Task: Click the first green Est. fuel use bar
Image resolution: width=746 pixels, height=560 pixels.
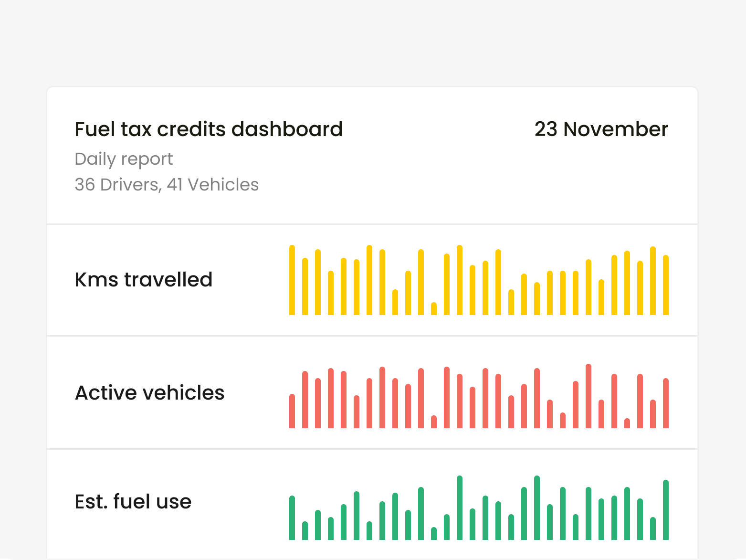Action: tap(292, 518)
